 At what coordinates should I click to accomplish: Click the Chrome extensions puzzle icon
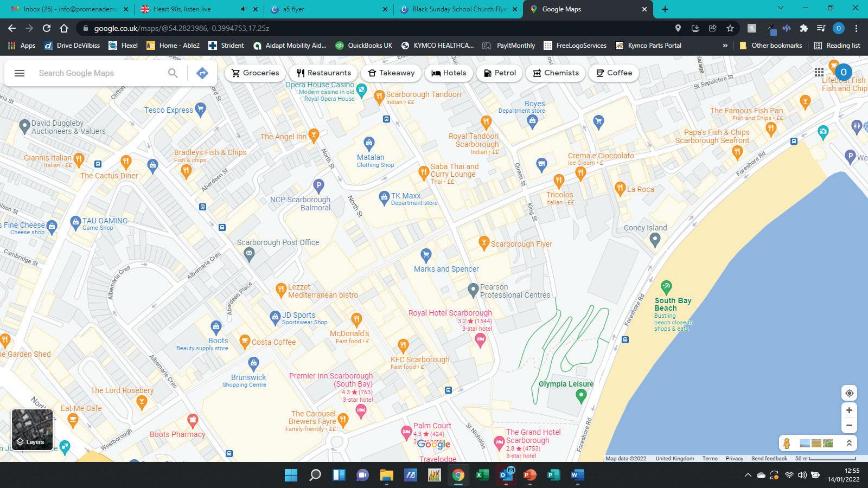tap(804, 28)
